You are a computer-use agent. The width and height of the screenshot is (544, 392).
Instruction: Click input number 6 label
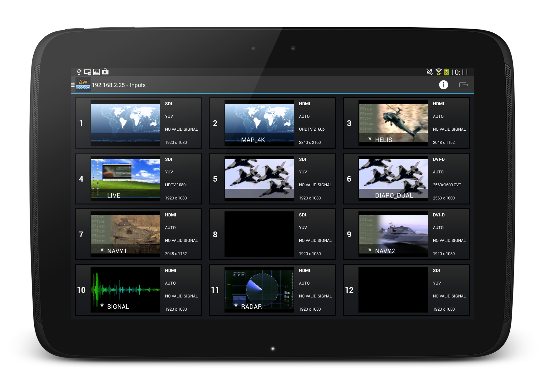click(349, 179)
